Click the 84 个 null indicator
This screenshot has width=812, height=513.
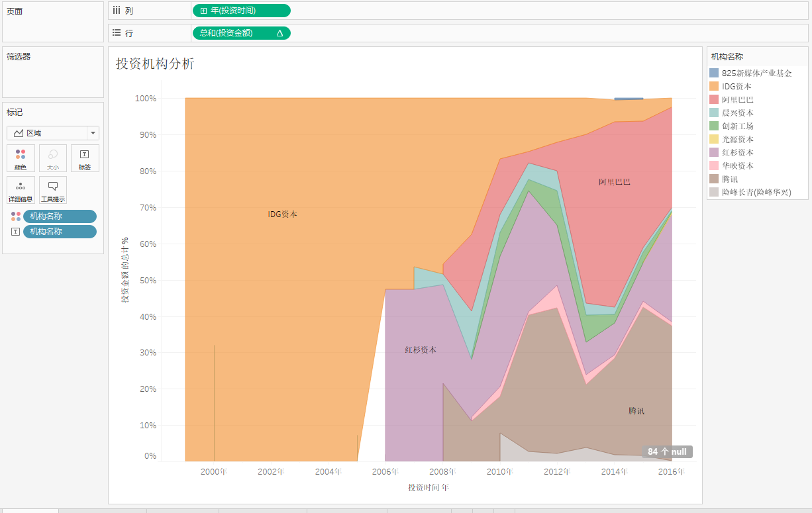point(667,451)
